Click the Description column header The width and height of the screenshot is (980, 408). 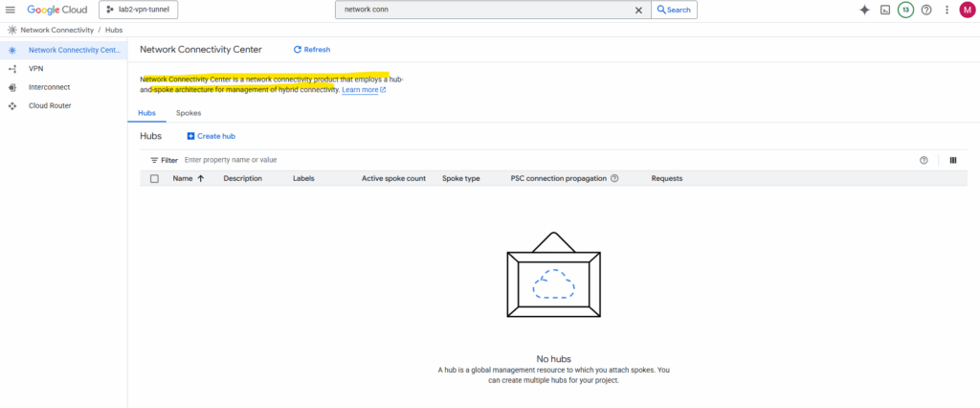(x=242, y=178)
